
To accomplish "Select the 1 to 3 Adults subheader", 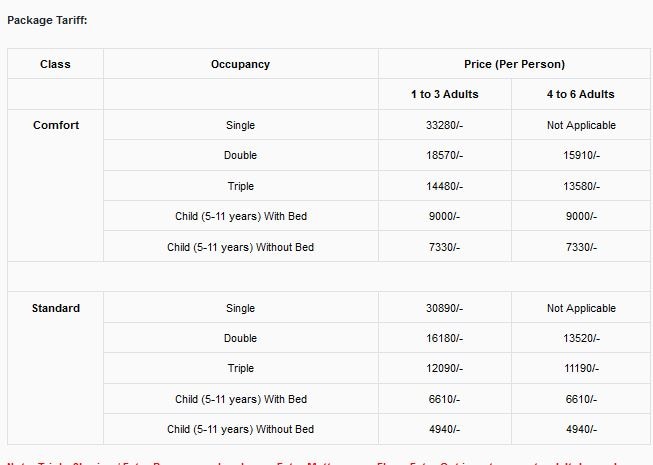I will [444, 94].
